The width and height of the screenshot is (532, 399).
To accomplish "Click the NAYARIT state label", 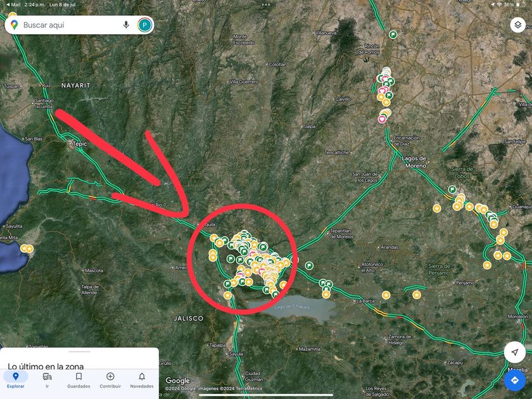I will click(75, 85).
